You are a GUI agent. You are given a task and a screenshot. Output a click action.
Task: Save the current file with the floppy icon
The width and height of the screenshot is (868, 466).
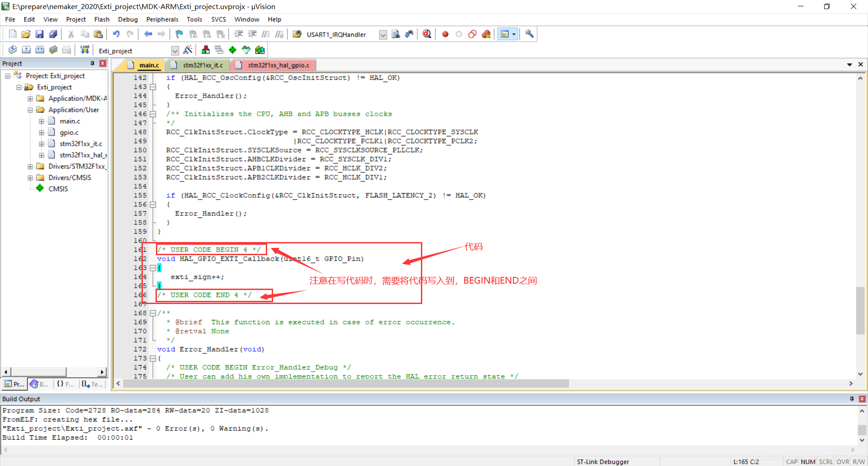click(39, 34)
